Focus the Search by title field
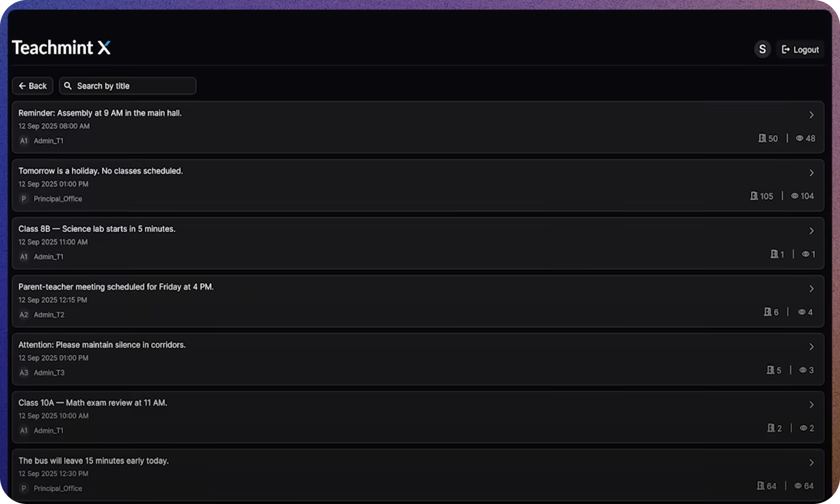Image resolution: width=840 pixels, height=504 pixels. (x=134, y=86)
